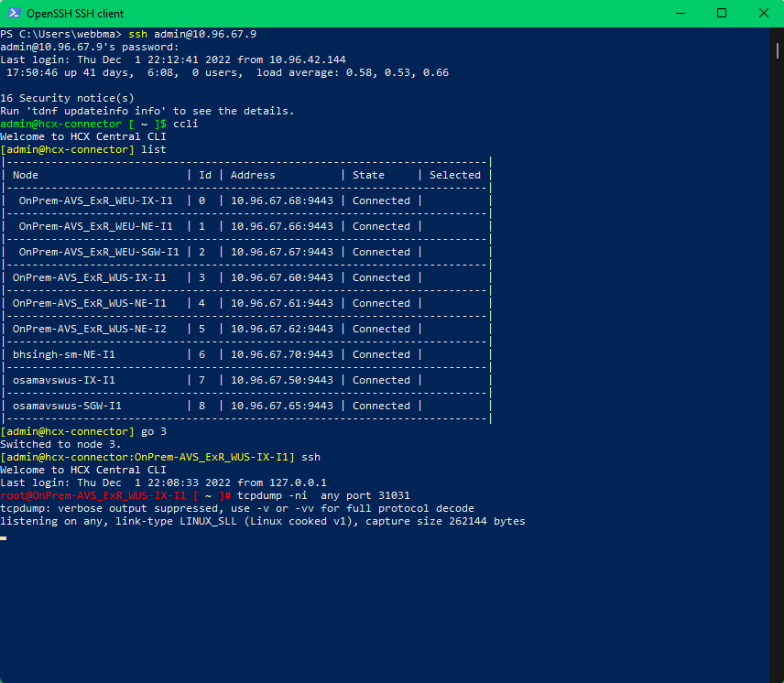The width and height of the screenshot is (784, 683).
Task: Click the 'go 3' command text
Action: tap(154, 431)
